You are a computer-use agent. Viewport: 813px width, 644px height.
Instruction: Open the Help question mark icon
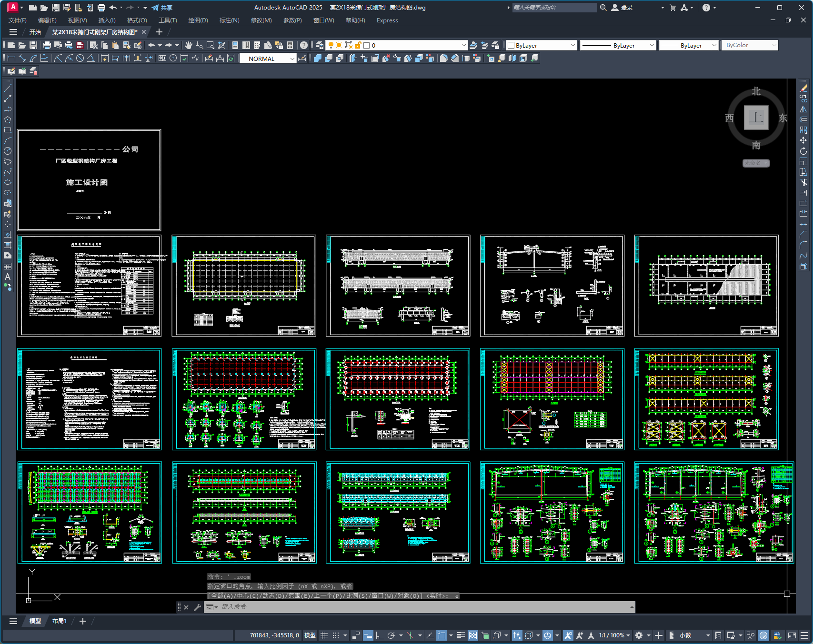(x=304, y=45)
